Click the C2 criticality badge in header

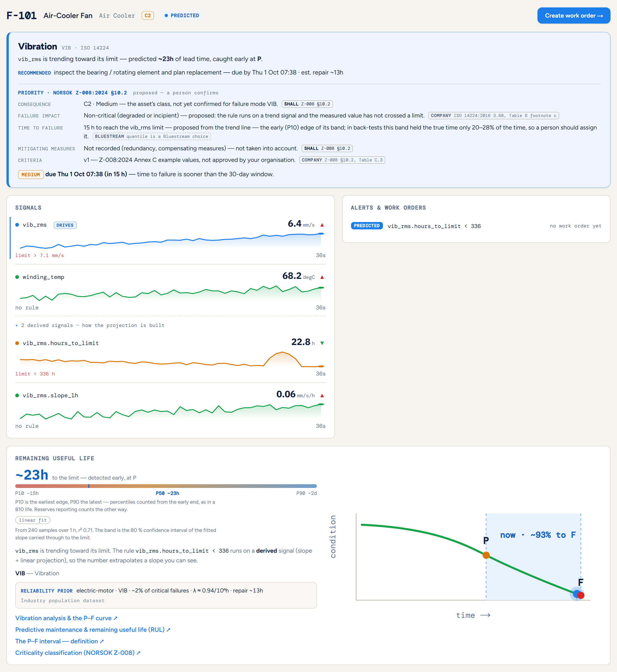[x=148, y=16]
